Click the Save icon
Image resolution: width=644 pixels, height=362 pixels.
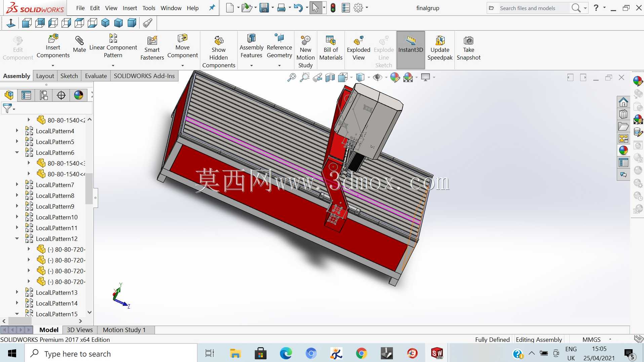(264, 8)
